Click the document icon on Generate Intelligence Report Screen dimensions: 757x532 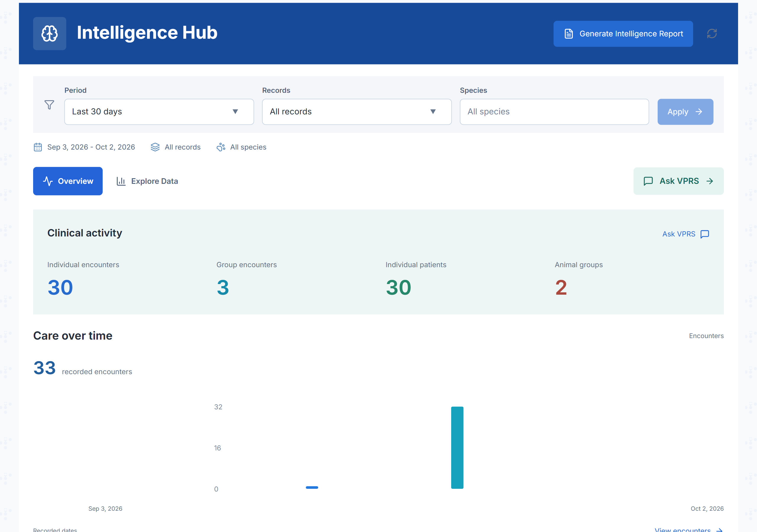569,34
